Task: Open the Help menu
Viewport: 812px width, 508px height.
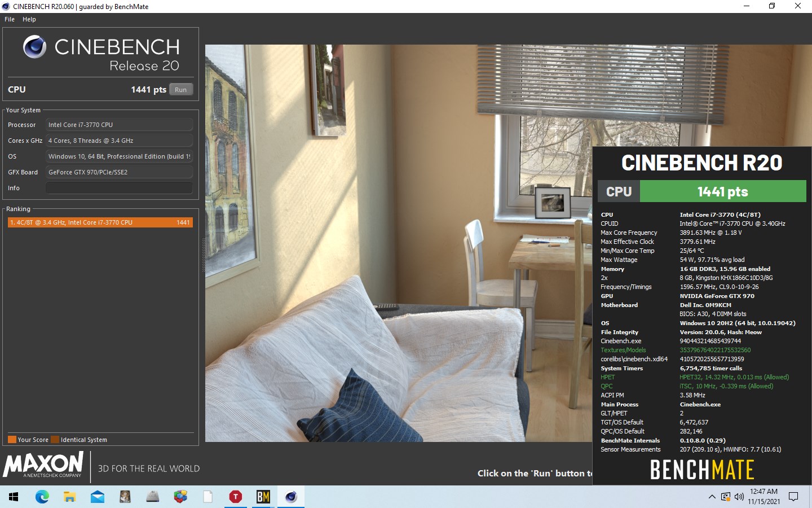Action: (x=29, y=19)
